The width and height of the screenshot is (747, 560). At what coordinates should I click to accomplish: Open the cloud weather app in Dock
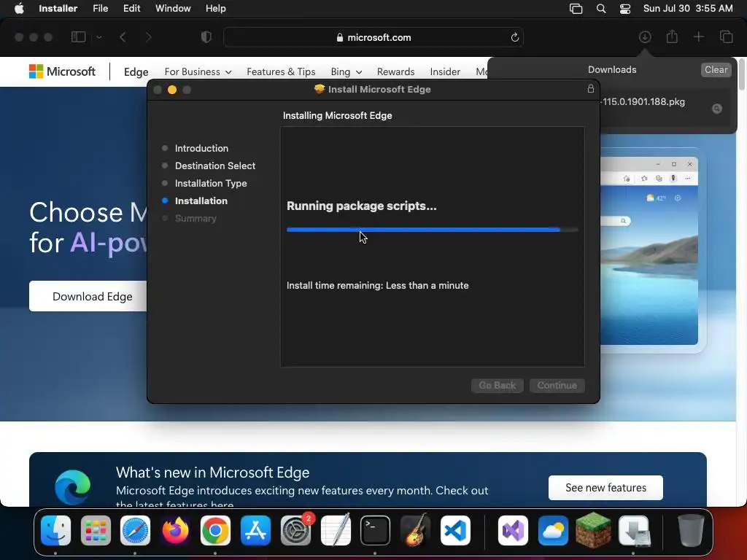[553, 530]
